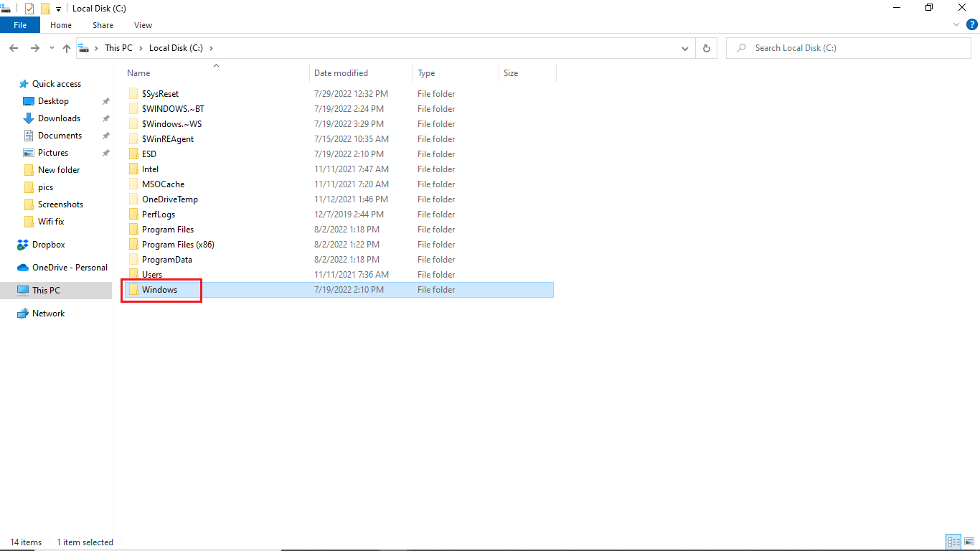Click the Program Files (x86) folder icon
Image resolution: width=980 pixels, height=551 pixels.
click(133, 245)
